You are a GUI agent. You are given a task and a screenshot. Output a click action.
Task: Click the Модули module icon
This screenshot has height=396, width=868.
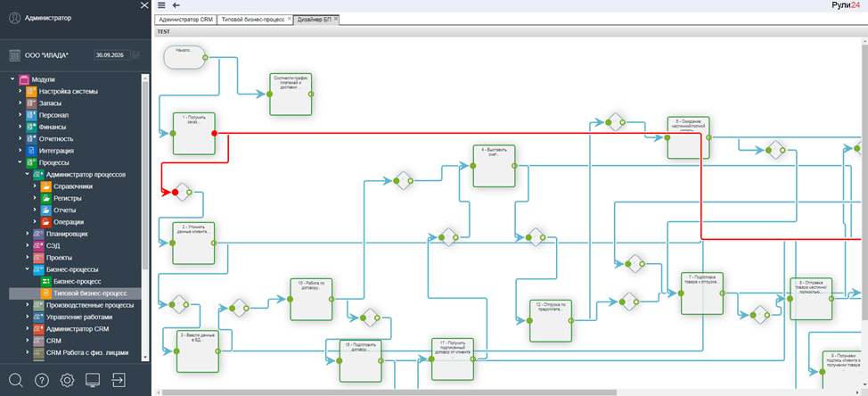click(x=24, y=79)
